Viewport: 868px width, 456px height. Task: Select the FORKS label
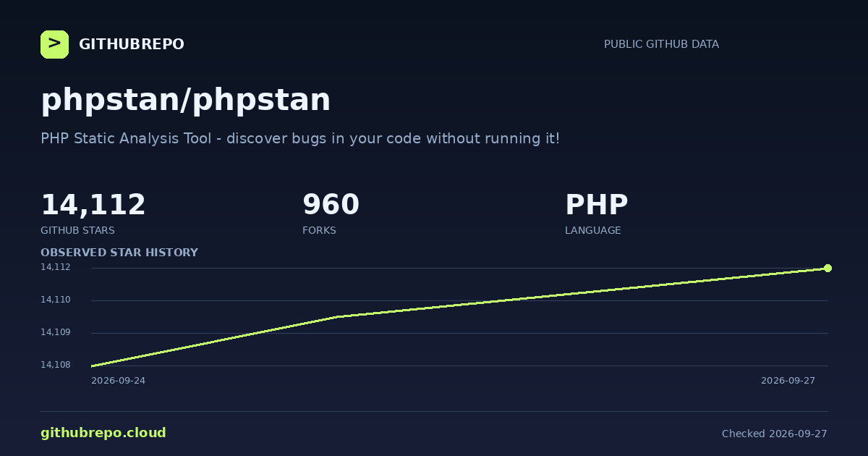(319, 230)
